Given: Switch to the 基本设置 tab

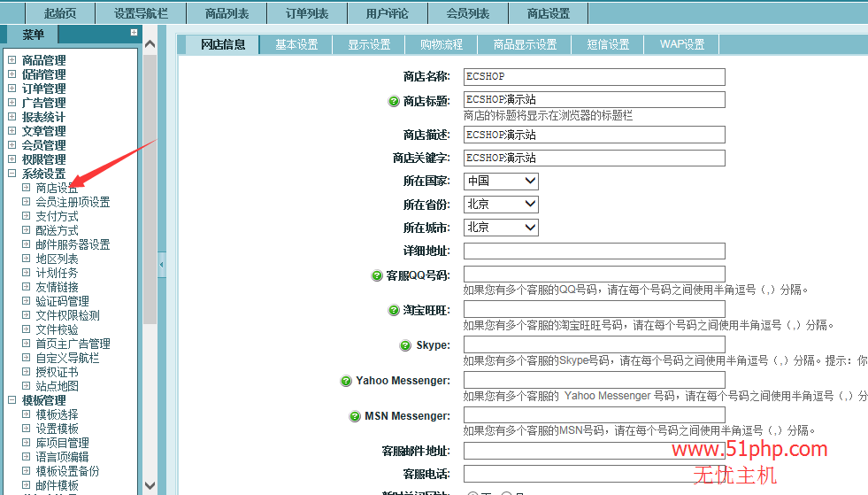Looking at the screenshot, I should pos(296,44).
